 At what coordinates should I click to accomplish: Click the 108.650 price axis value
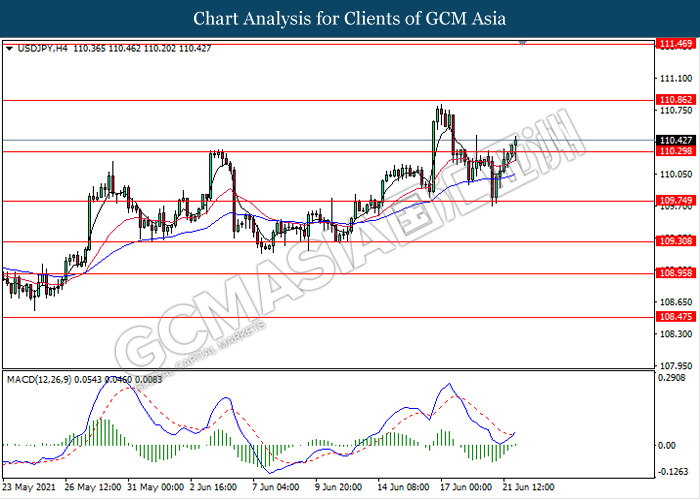pyautogui.click(x=676, y=302)
